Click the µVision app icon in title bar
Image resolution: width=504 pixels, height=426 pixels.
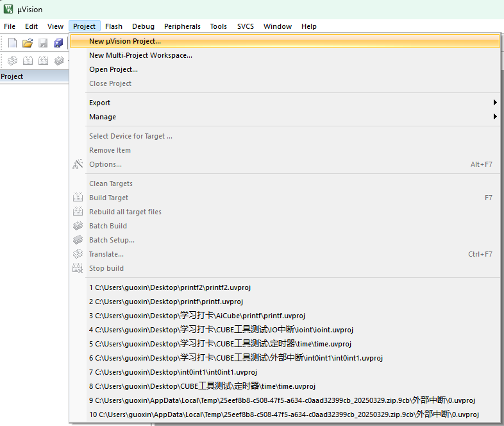point(8,9)
